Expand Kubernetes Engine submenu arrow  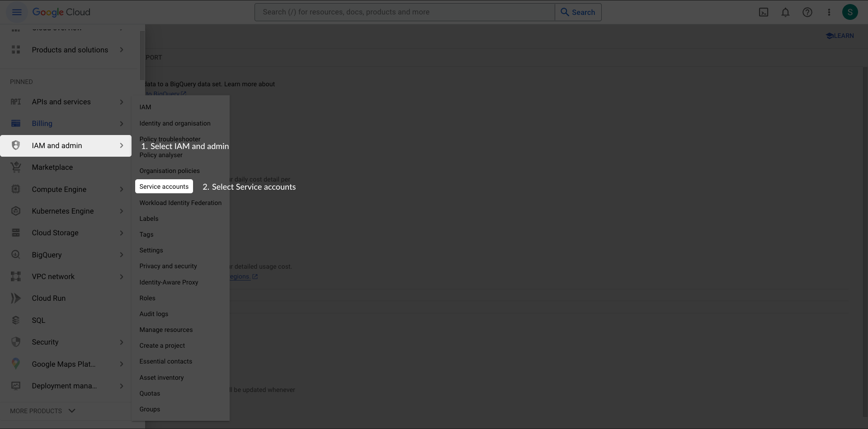[x=122, y=211]
